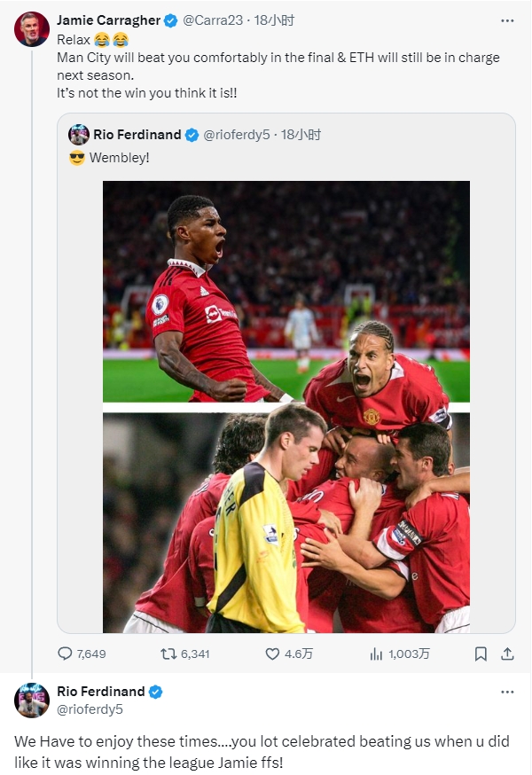Bookmark Jamie Carragher's tweet
The image size is (532, 775).
(481, 654)
